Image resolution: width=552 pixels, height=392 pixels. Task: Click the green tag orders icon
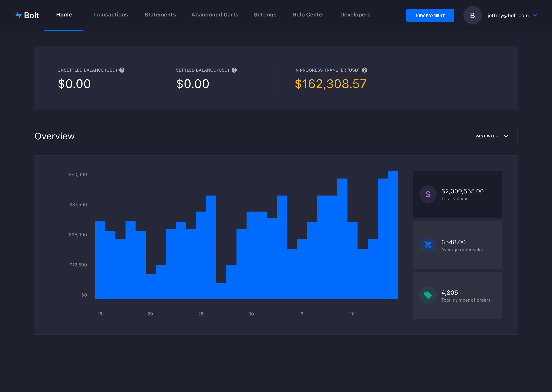pos(428,295)
